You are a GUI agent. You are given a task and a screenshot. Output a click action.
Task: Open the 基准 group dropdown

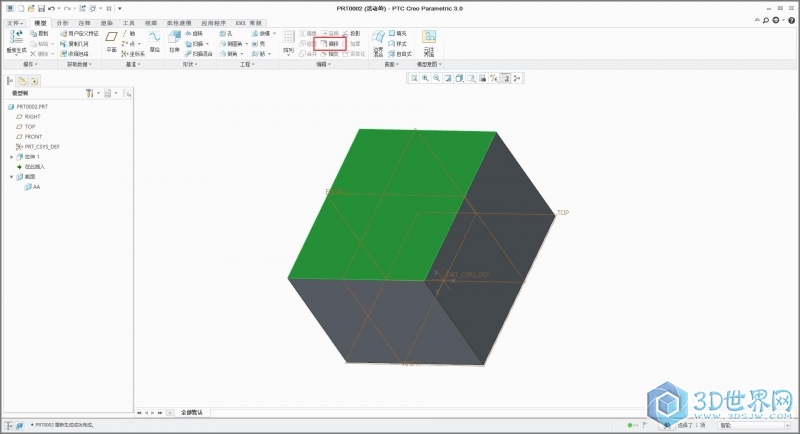tap(133, 64)
